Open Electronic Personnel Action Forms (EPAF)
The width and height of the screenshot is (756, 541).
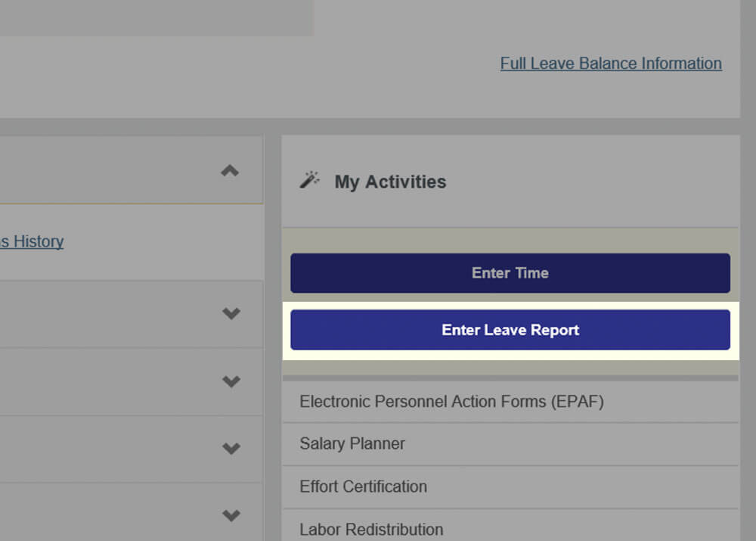451,402
